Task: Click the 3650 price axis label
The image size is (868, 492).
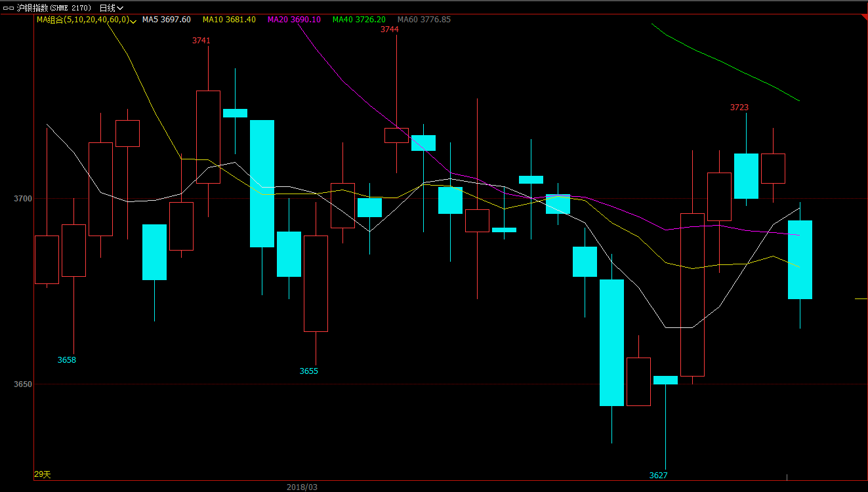Action: [23, 384]
